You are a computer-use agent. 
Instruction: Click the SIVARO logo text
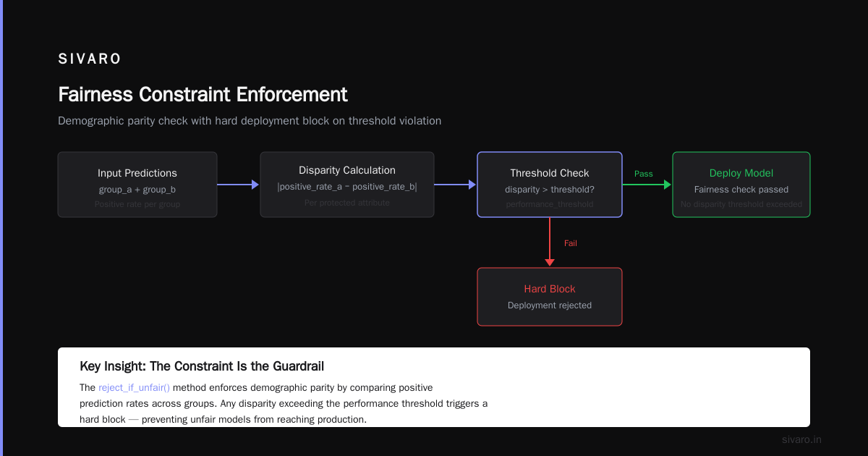pos(90,59)
